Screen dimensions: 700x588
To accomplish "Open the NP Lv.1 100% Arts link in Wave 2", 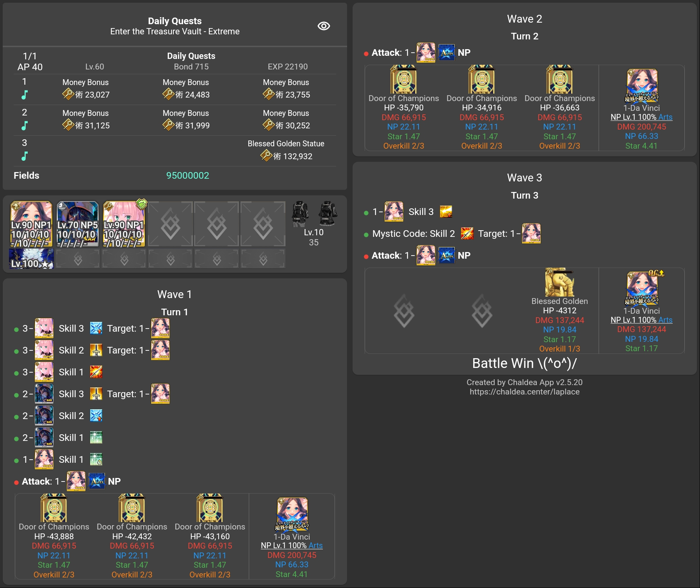I will click(x=642, y=117).
